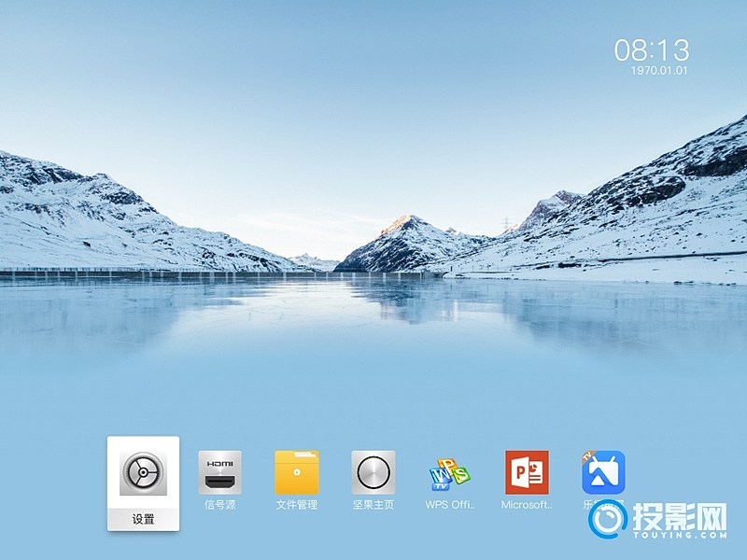747x560 pixels.
Task: Launch the blue TV screen-casting app icon
Action: tap(603, 472)
